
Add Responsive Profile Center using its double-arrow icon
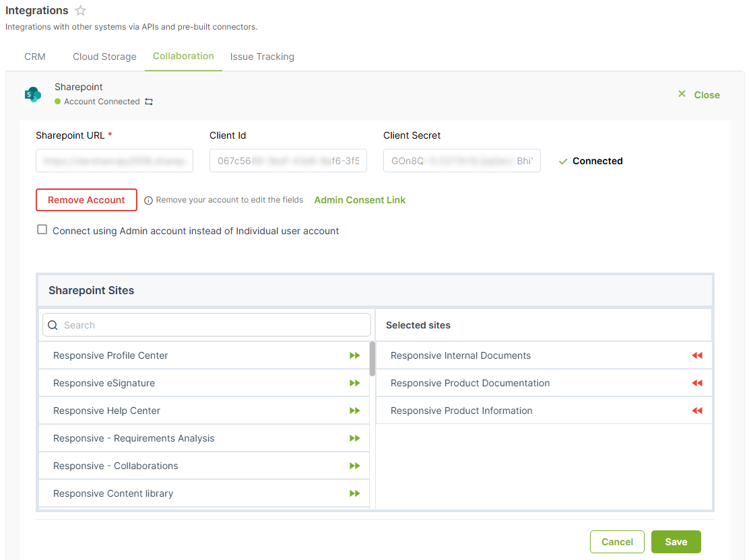tap(355, 355)
